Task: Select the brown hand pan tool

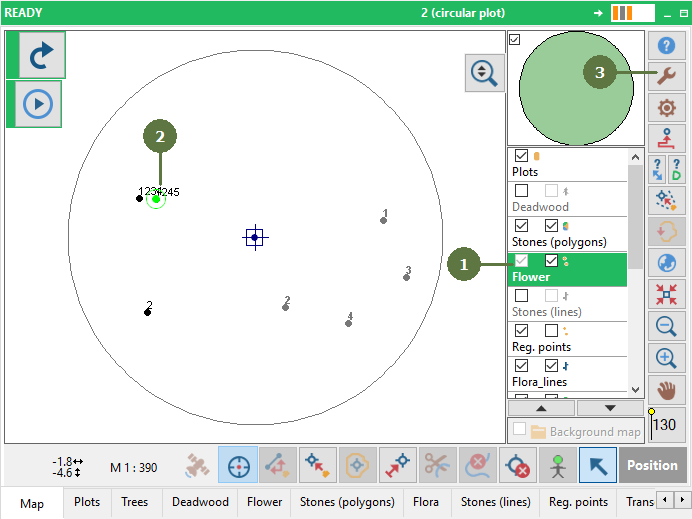Action: coord(666,391)
